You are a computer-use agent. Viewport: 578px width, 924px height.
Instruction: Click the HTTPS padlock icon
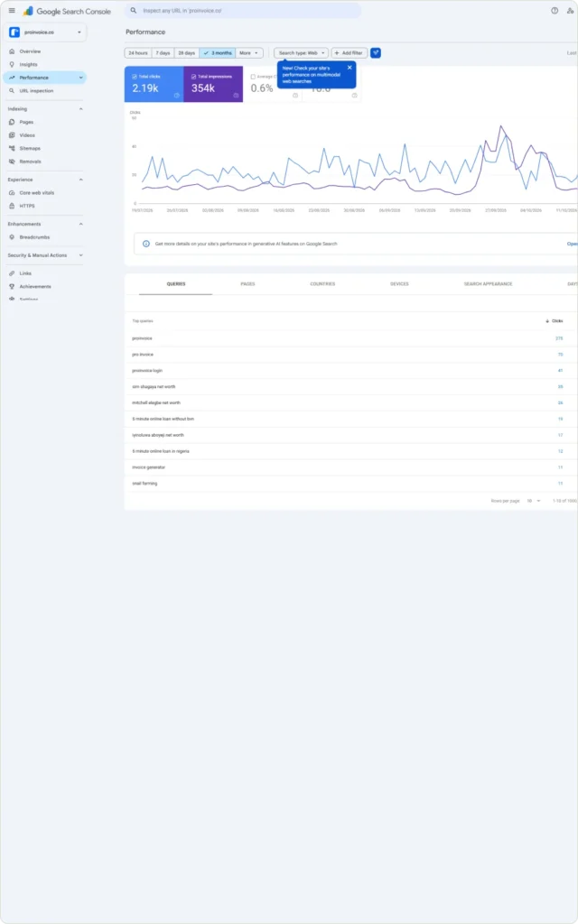[x=12, y=206]
